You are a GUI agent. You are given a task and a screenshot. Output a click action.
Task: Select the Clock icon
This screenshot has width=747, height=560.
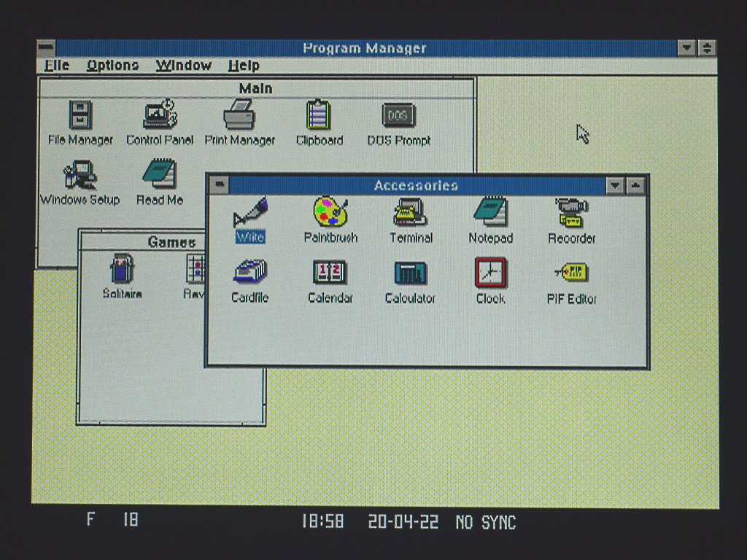coord(490,273)
